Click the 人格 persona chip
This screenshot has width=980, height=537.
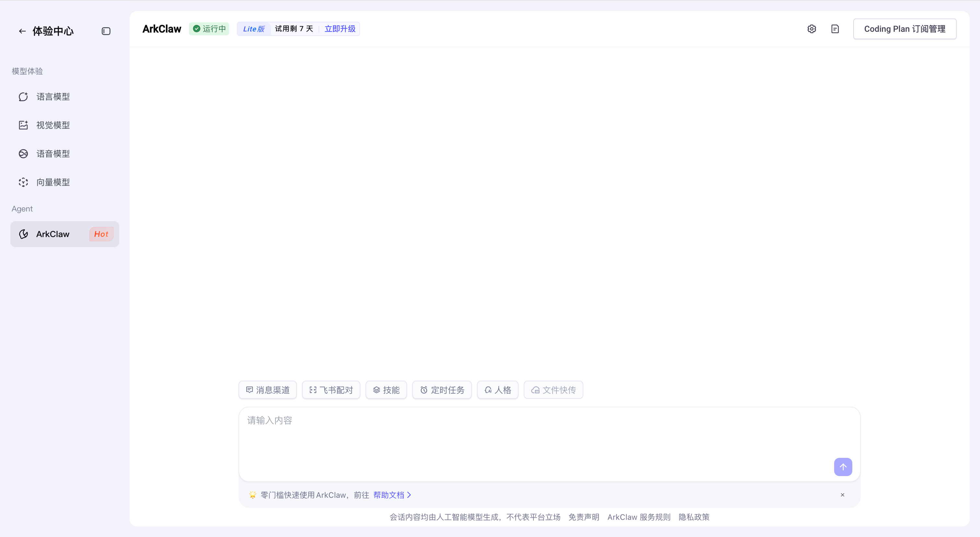tap(497, 390)
